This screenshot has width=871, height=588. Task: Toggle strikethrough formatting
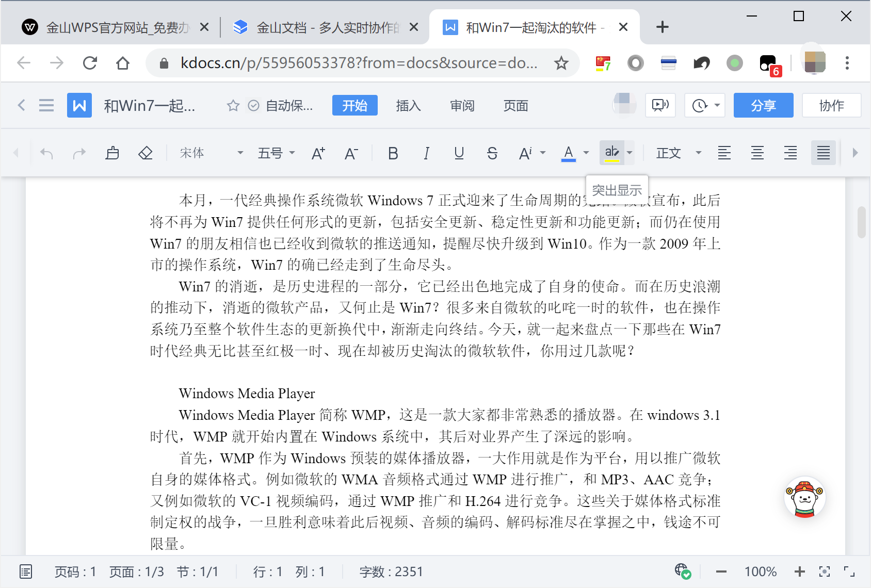492,153
